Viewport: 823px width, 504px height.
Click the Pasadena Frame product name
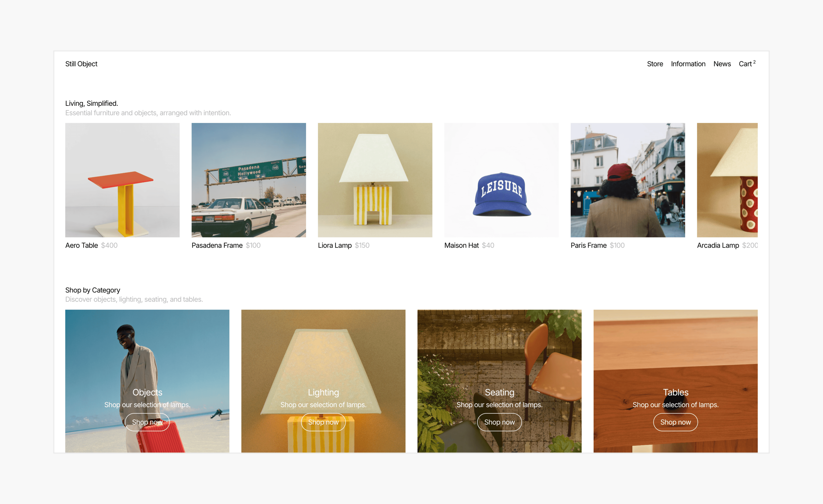click(217, 246)
